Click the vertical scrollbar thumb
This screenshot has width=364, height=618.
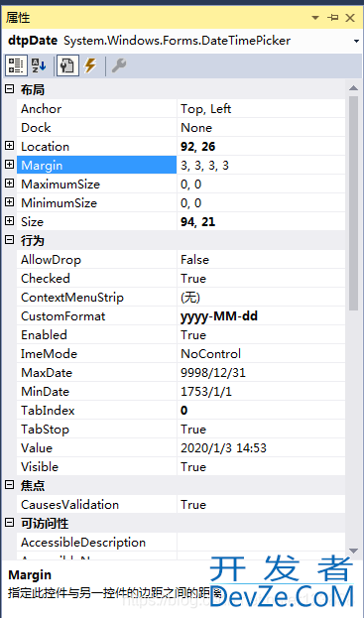tap(353, 202)
